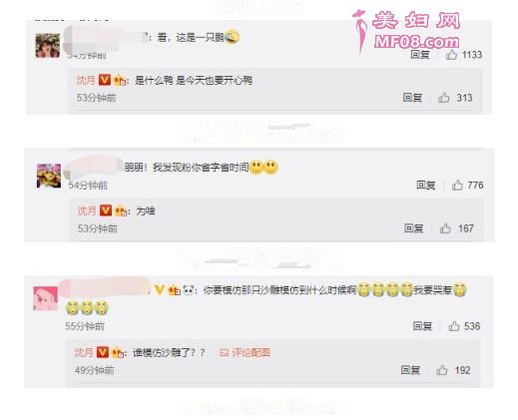The image size is (518, 420).
Task: Reply to 沈月's 是什么鸭 comment
Action: (x=412, y=98)
